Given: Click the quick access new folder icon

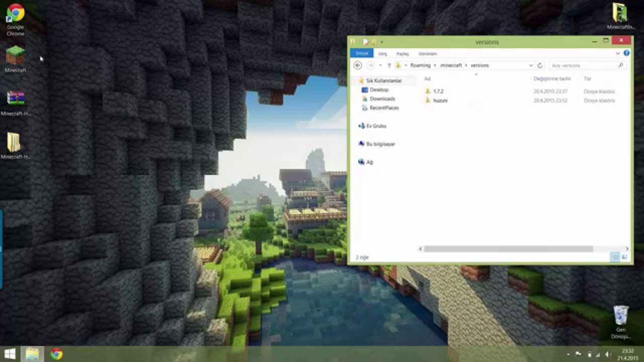Looking at the screenshot, I should 374,42.
